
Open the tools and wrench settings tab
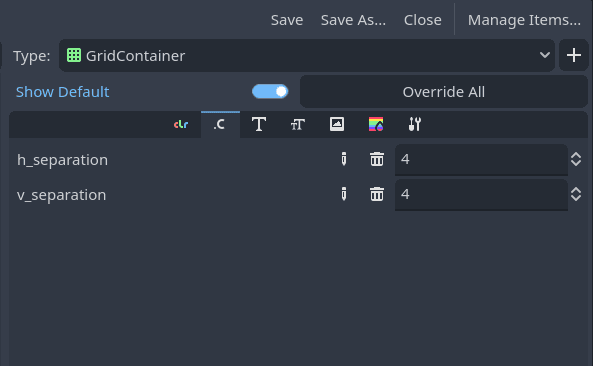point(415,124)
